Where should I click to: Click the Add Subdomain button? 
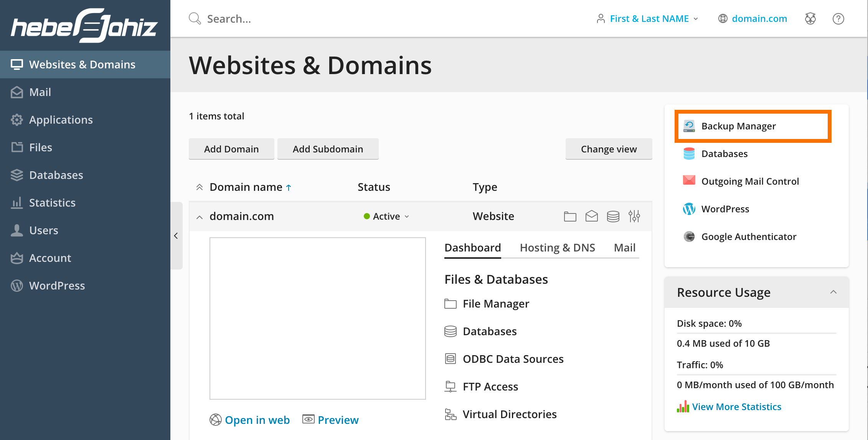(328, 149)
